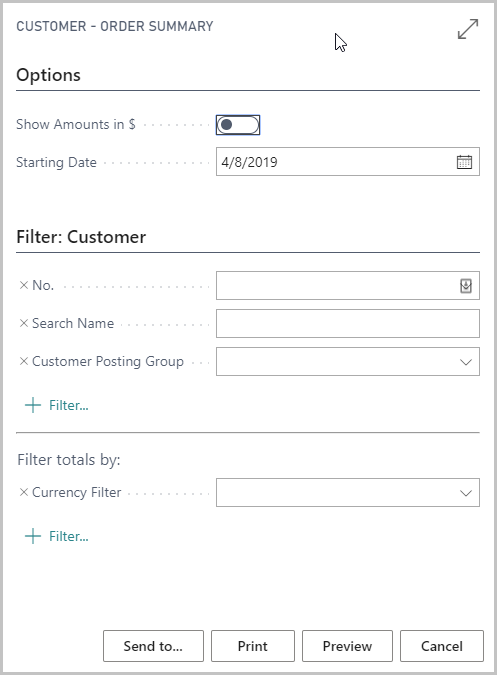Open report Preview

tap(347, 646)
